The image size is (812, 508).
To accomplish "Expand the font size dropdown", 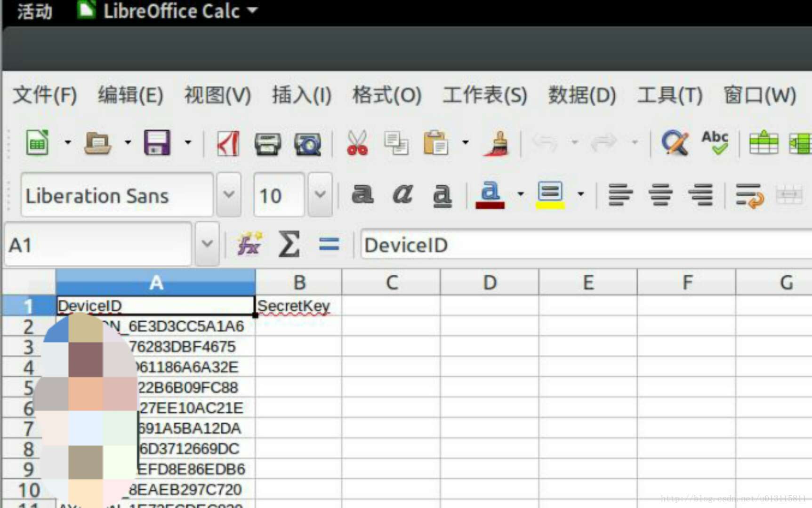I will [x=320, y=195].
